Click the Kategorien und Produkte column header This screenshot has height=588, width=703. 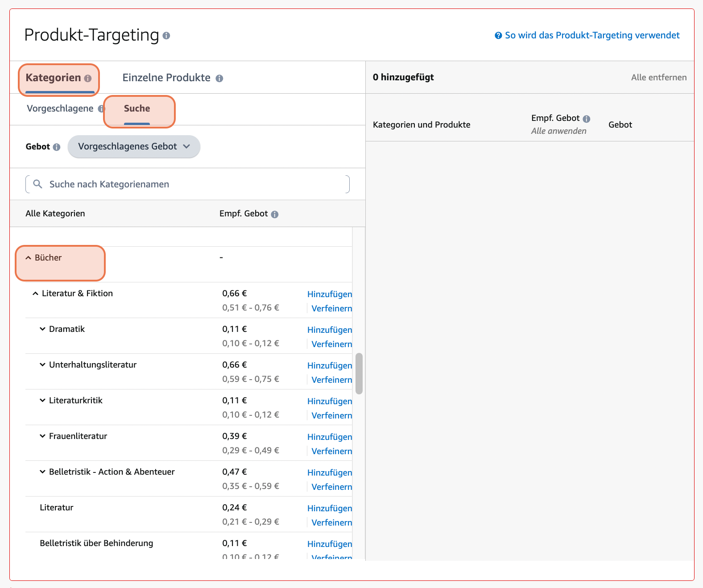422,124
